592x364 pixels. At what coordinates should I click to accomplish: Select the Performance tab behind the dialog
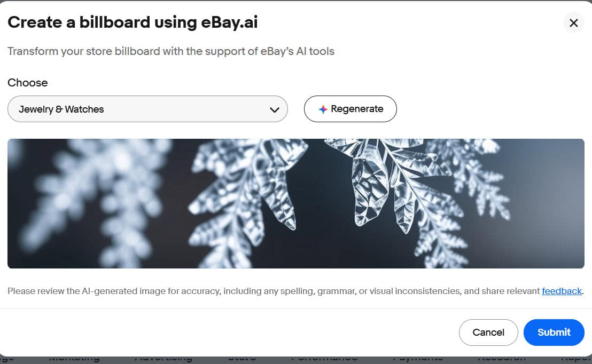pos(324,359)
